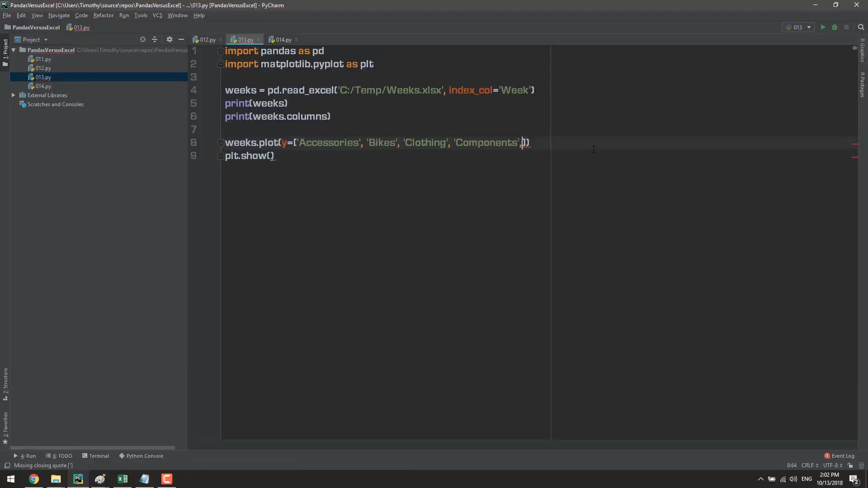Switch to Excel from the taskbar
The width and height of the screenshot is (868, 488).
coord(123,479)
